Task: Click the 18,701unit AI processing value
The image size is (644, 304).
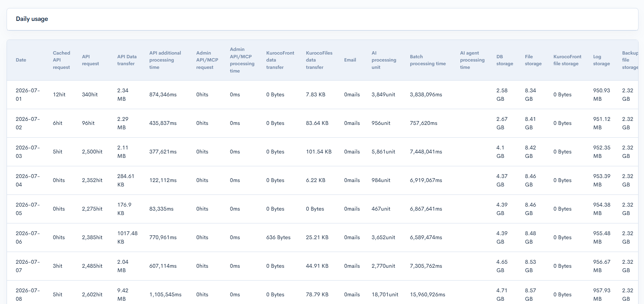Action: [385, 294]
